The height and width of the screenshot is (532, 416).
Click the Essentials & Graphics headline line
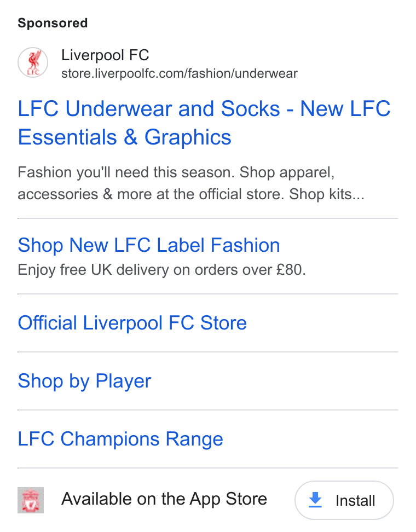[x=125, y=137]
